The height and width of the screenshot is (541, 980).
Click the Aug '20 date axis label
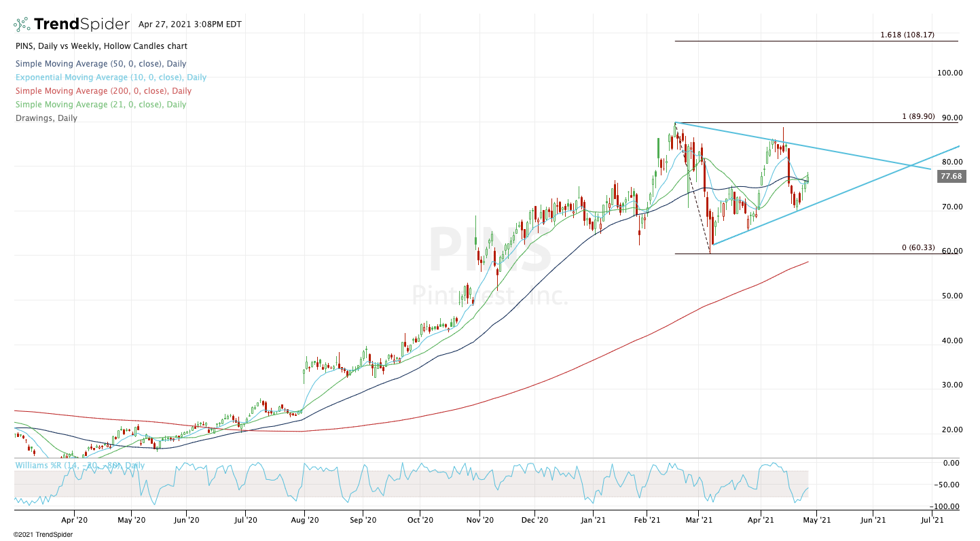coord(304,521)
